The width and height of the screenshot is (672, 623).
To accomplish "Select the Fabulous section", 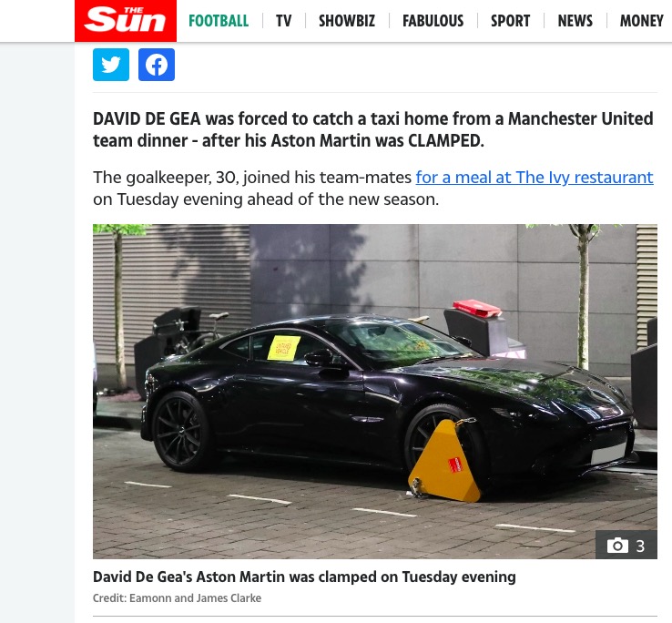I will coord(433,21).
